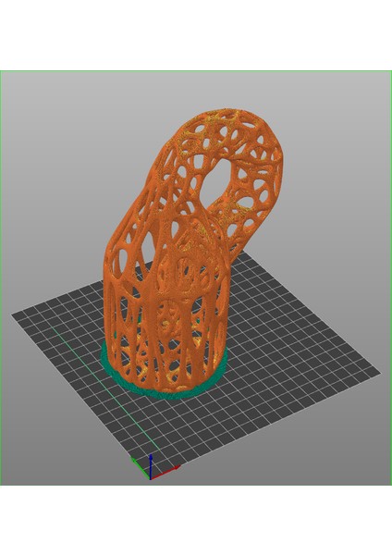Click the green Y axis arrow
Viewport: 392px width, 555px height.
tap(141, 468)
